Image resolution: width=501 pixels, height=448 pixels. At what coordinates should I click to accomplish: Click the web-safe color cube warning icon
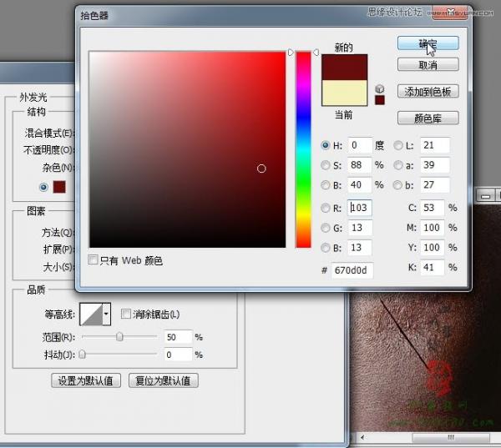380,88
